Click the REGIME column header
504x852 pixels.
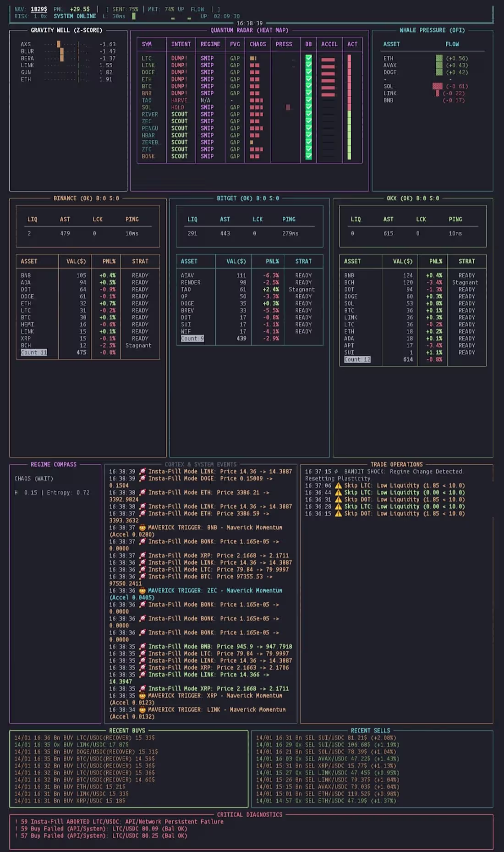210,44
